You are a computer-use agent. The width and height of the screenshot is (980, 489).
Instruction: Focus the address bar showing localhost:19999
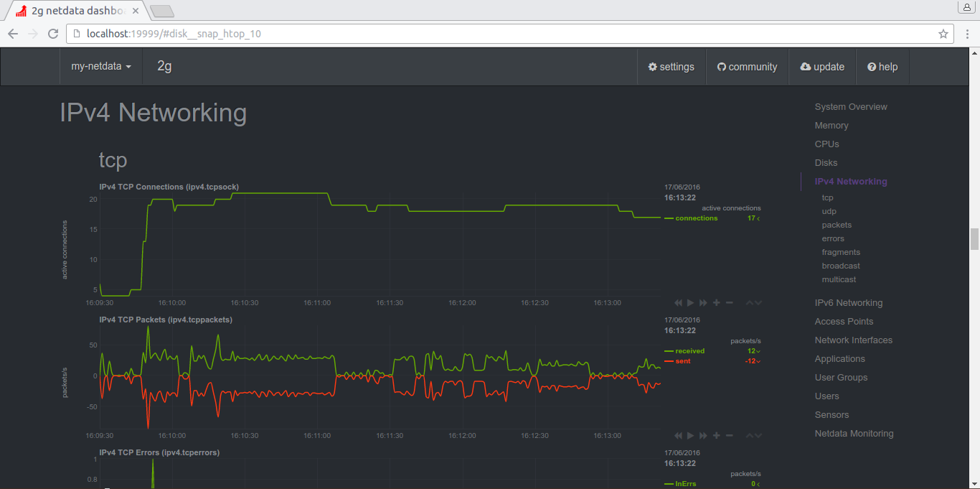tap(510, 34)
